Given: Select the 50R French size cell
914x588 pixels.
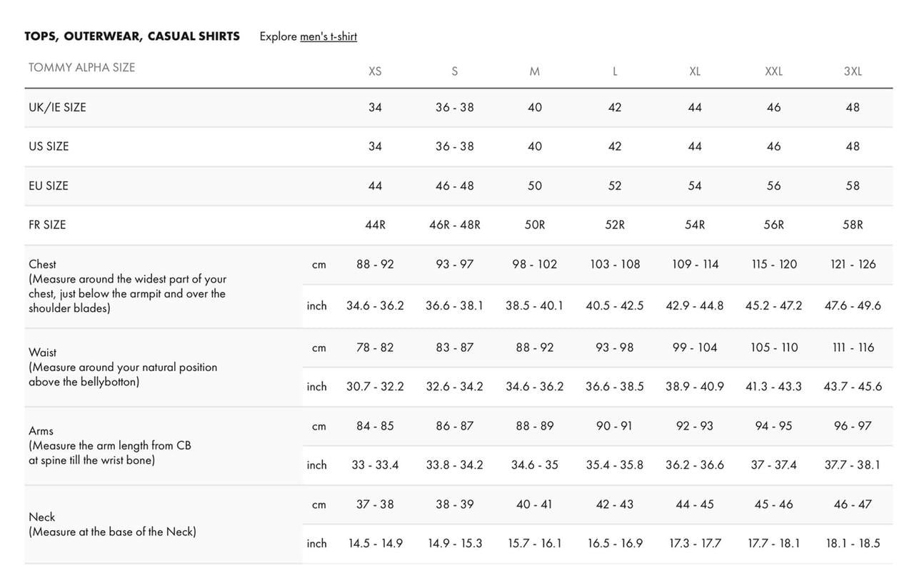Looking at the screenshot, I should 535,225.
